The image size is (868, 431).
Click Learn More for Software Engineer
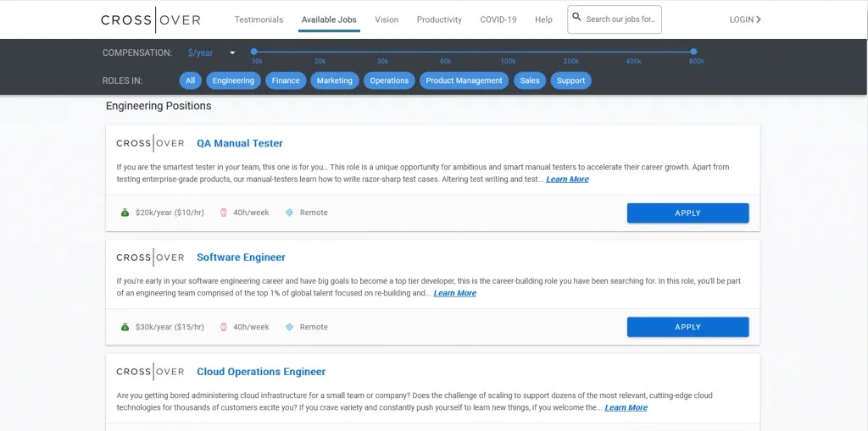[x=454, y=293]
